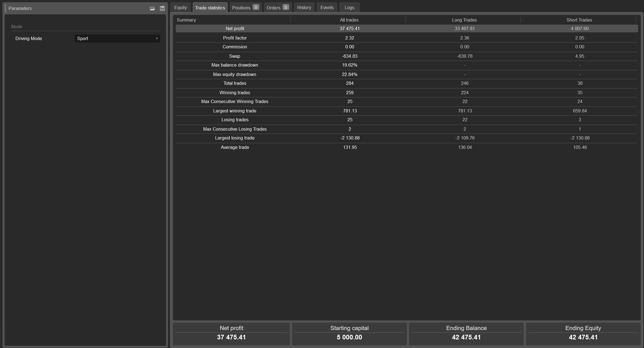Select the Profit factor row
This screenshot has height=348, width=644.
coord(235,38)
